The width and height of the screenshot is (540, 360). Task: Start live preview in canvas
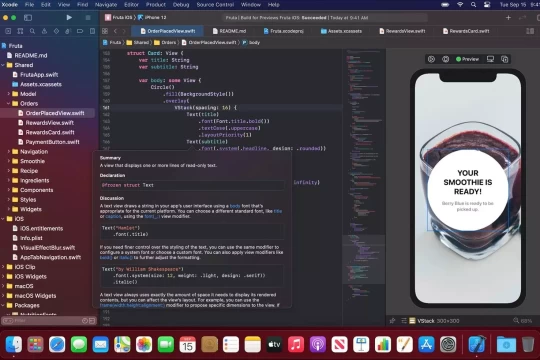pos(431,59)
